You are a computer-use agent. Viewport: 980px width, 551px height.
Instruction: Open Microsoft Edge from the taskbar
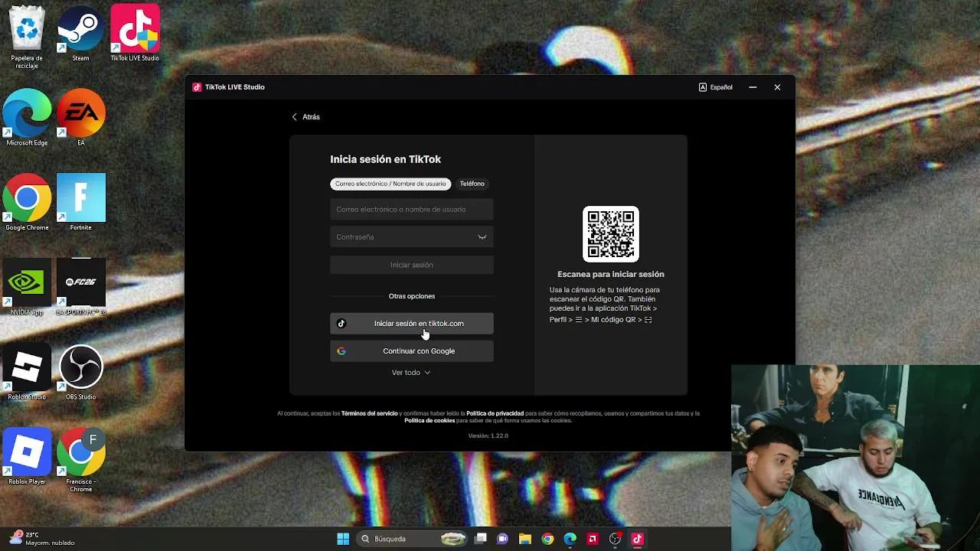pyautogui.click(x=570, y=539)
